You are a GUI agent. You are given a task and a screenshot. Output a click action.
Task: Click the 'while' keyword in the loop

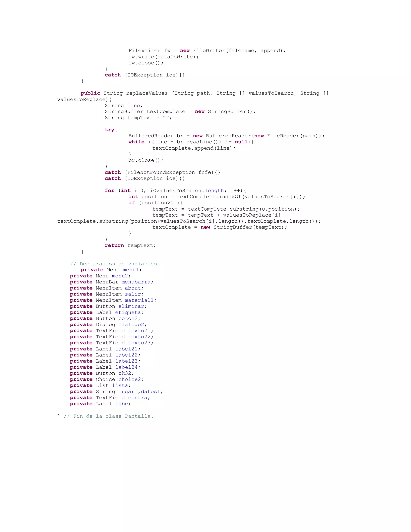pos(136,142)
